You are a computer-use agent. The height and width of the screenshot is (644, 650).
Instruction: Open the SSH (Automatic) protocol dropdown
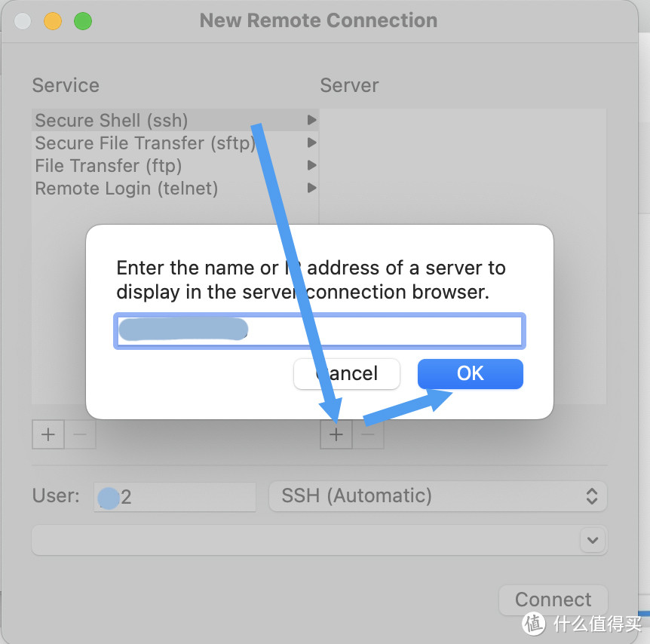(438, 496)
